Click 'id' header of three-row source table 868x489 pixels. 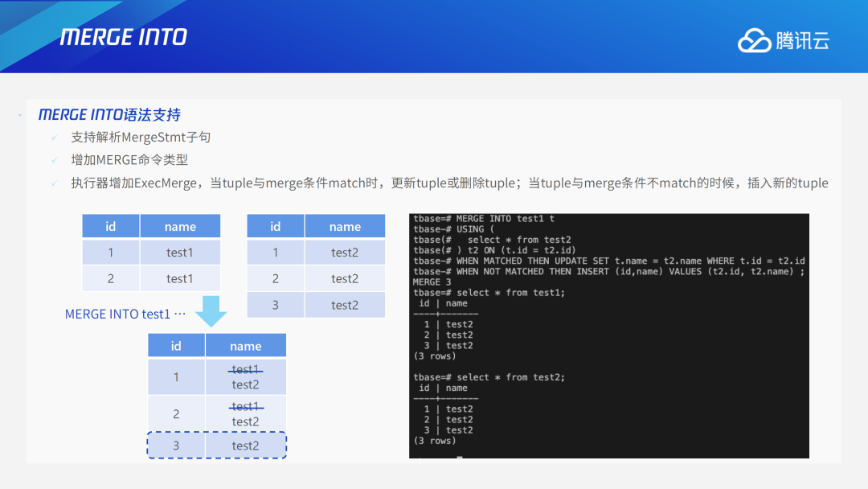[x=275, y=227]
